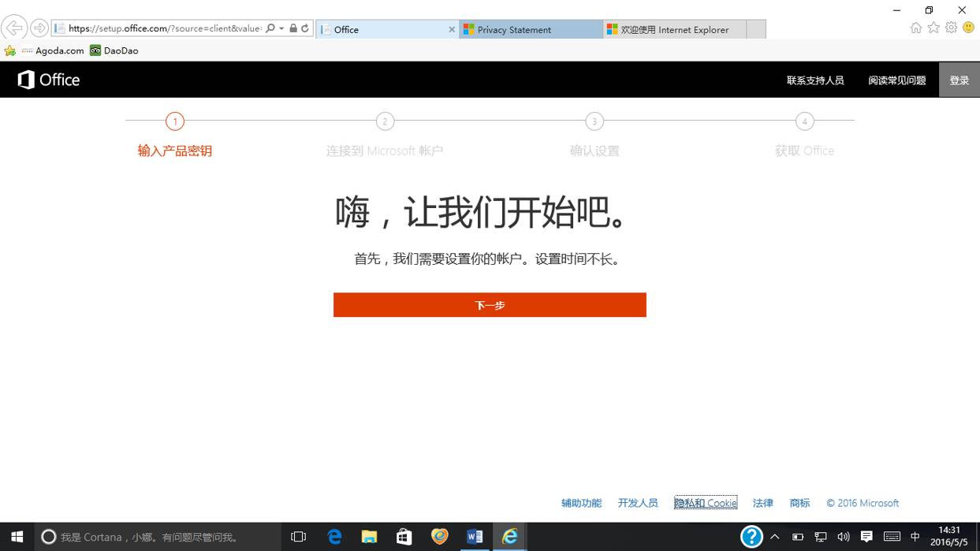Open the search dropdown in the address bar
This screenshot has height=551, width=980.
point(281,28)
